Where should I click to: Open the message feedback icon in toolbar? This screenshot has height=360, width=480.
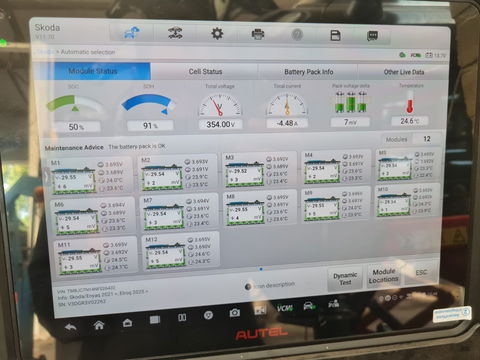372,36
